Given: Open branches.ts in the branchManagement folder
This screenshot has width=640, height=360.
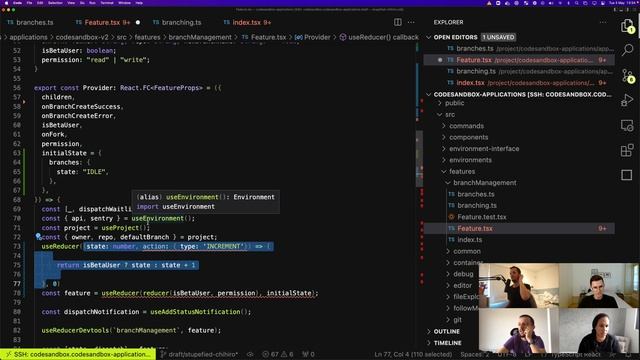Looking at the screenshot, I should click(x=476, y=194).
